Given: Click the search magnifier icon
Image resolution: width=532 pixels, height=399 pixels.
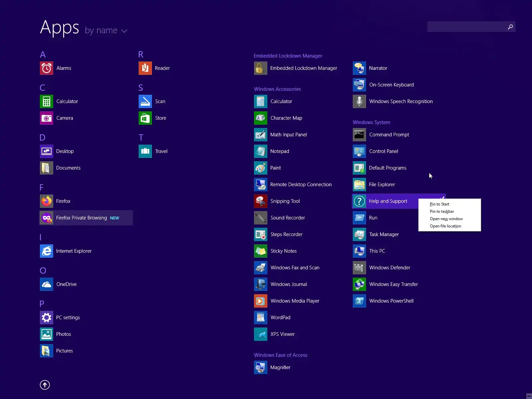Looking at the screenshot, I should point(510,27).
